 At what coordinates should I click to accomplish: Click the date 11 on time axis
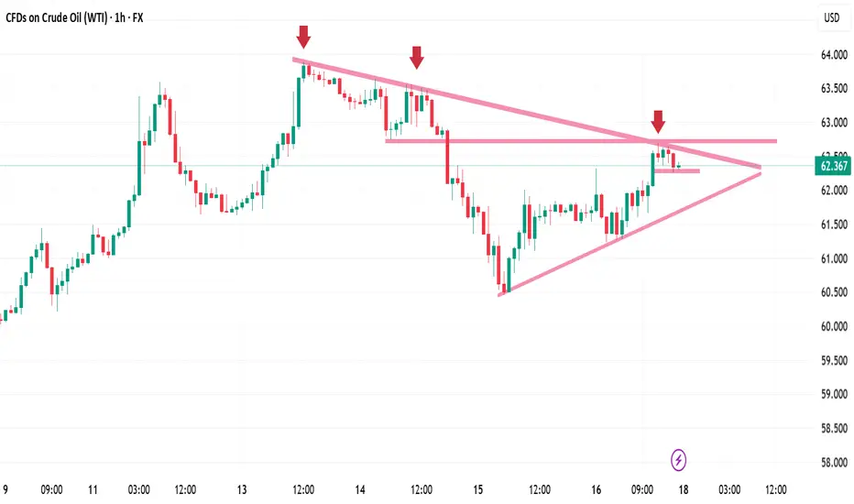[x=93, y=489]
